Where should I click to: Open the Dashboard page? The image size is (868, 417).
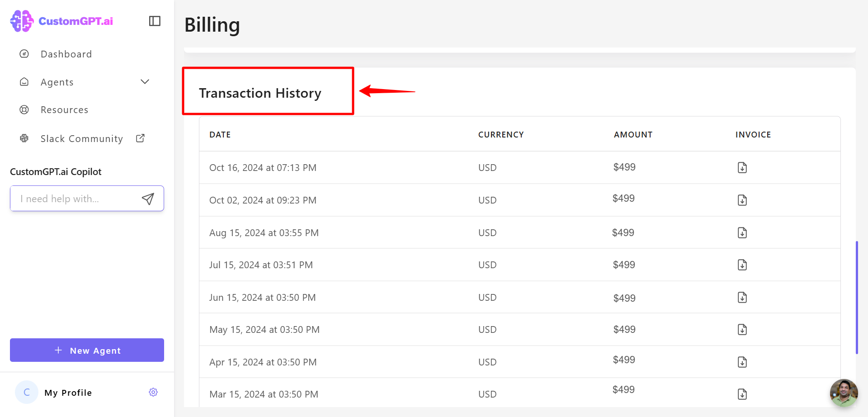click(66, 54)
